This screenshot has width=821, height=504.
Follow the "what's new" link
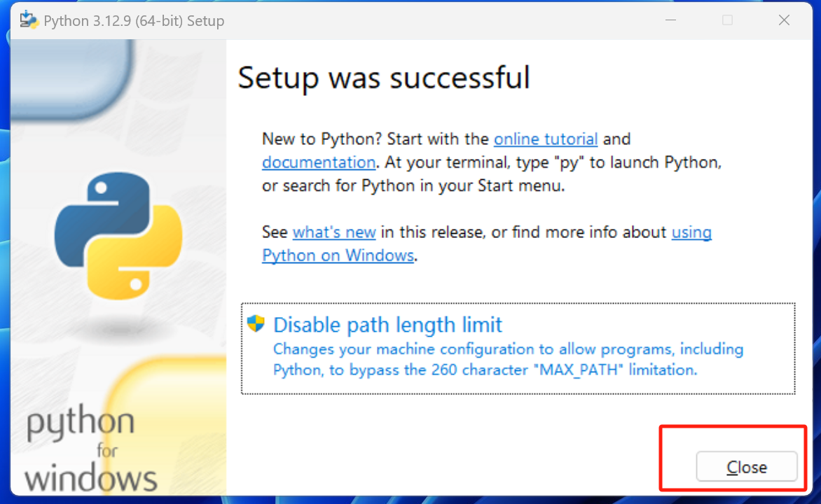pos(334,232)
